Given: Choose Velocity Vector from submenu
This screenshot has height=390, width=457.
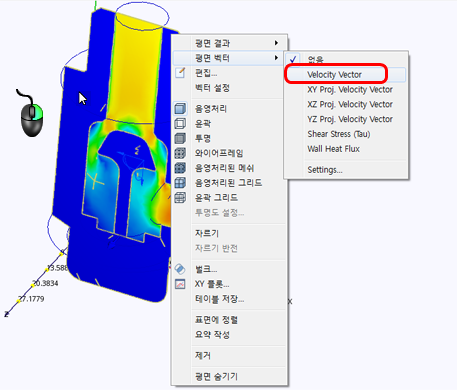Looking at the screenshot, I should [346, 75].
